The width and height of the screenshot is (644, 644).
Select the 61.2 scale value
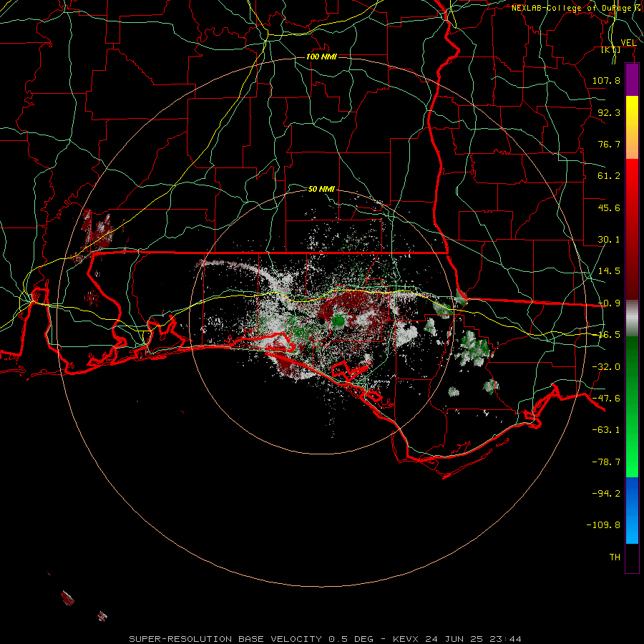[x=609, y=176]
